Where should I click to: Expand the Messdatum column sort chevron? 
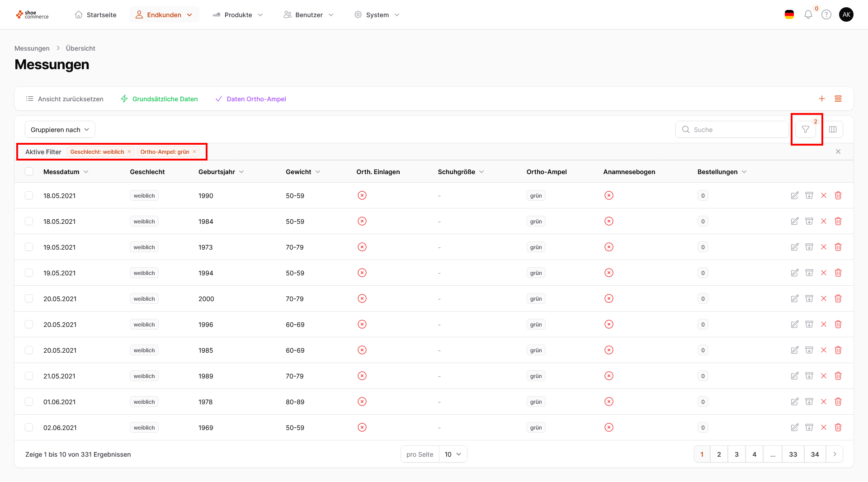(86, 172)
